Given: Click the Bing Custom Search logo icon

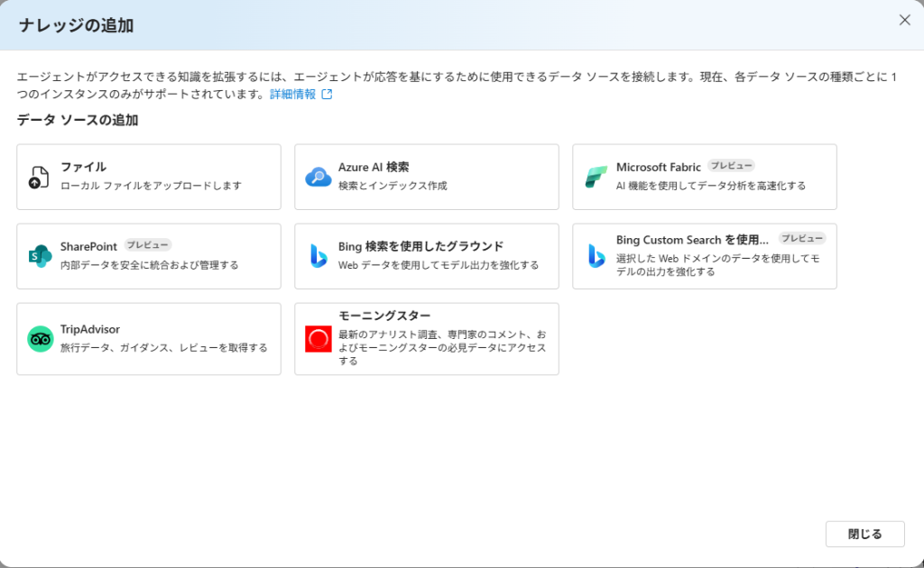Looking at the screenshot, I should click(596, 256).
